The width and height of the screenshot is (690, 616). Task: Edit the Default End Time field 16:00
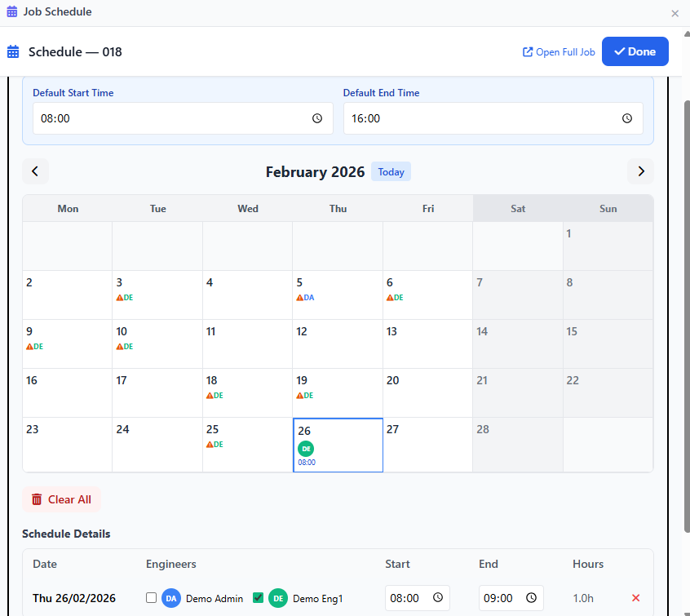click(493, 118)
